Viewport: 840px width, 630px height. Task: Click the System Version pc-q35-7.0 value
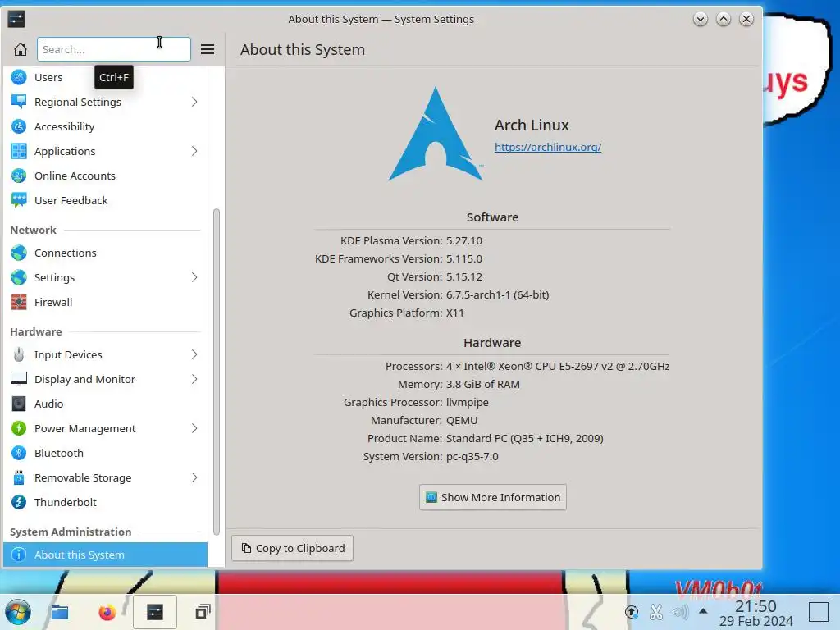[472, 456]
